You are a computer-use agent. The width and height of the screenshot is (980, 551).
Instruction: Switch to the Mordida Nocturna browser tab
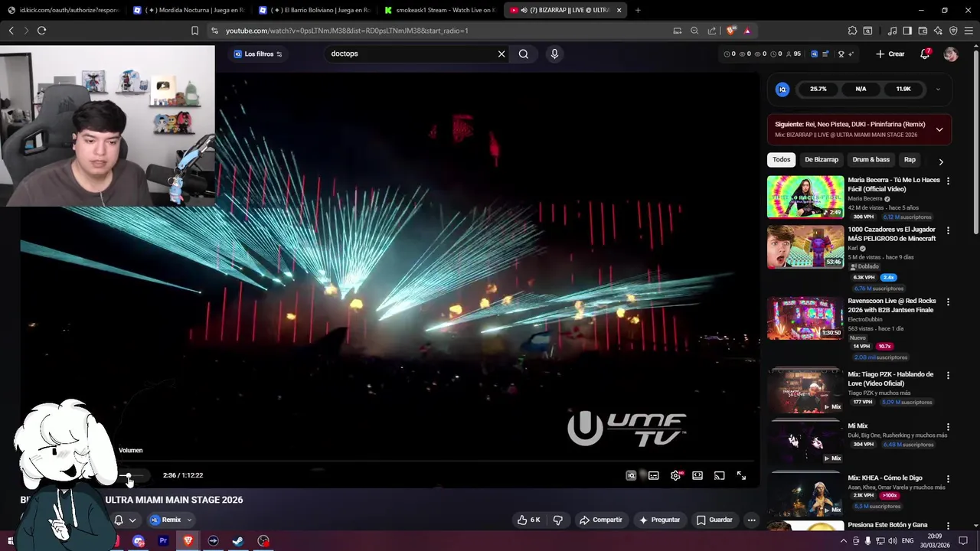pyautogui.click(x=188, y=10)
